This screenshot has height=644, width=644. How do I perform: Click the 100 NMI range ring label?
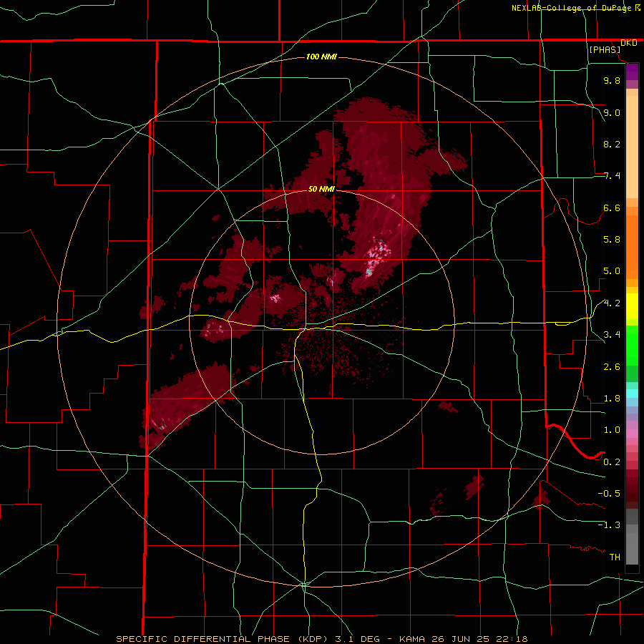point(321,57)
